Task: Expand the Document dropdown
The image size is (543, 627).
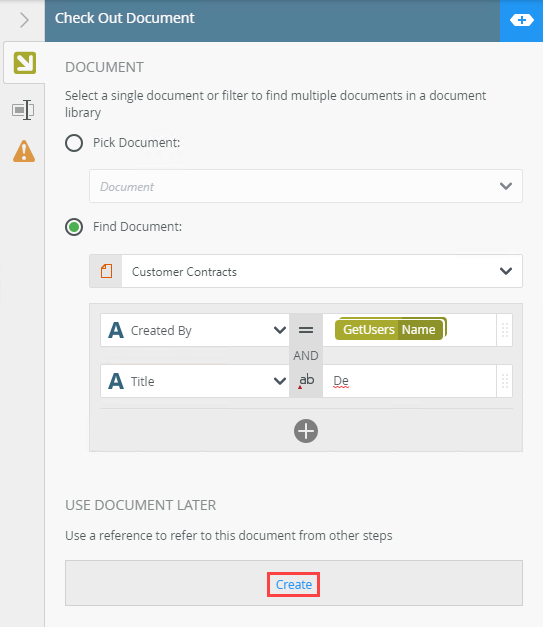Action: coord(306,186)
